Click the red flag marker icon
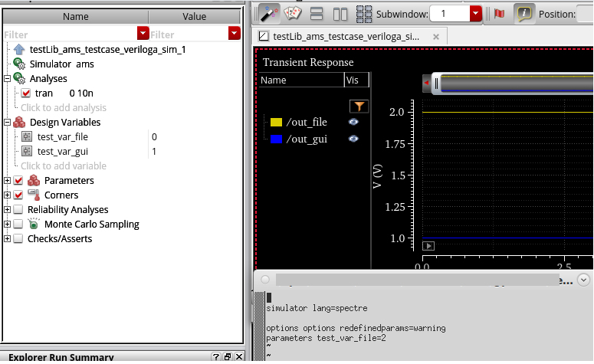Viewport: 594px width, 364px height. coord(498,14)
